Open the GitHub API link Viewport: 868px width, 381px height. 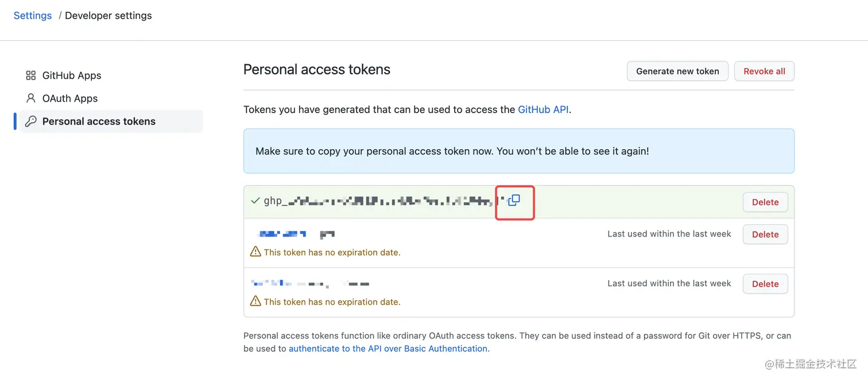[543, 109]
